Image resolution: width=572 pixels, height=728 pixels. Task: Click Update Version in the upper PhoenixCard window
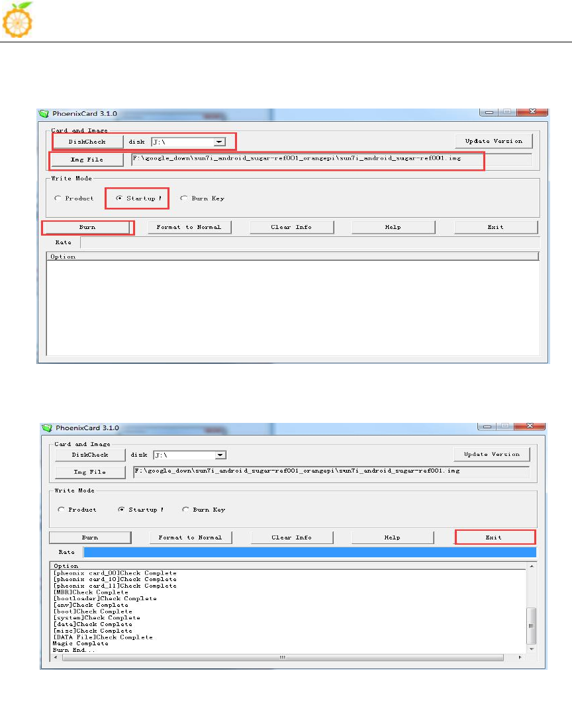pos(493,141)
